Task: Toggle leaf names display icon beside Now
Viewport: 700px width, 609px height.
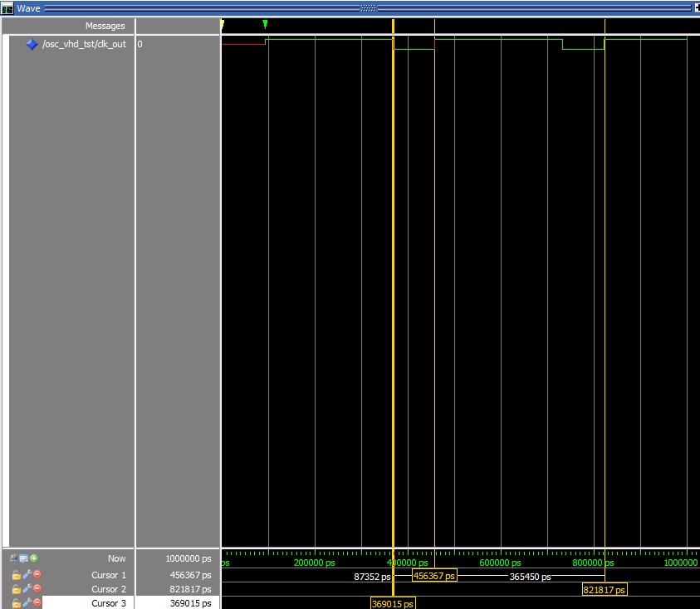Action: 14,558
